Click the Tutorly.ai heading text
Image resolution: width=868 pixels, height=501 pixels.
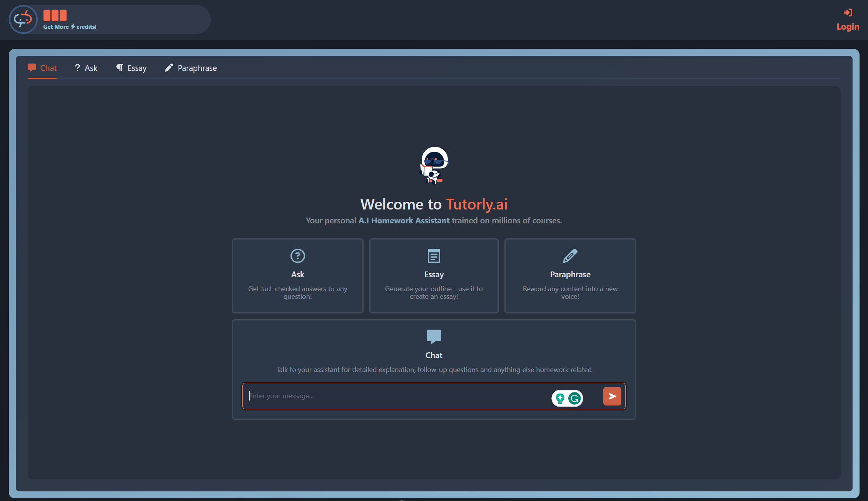click(x=477, y=204)
